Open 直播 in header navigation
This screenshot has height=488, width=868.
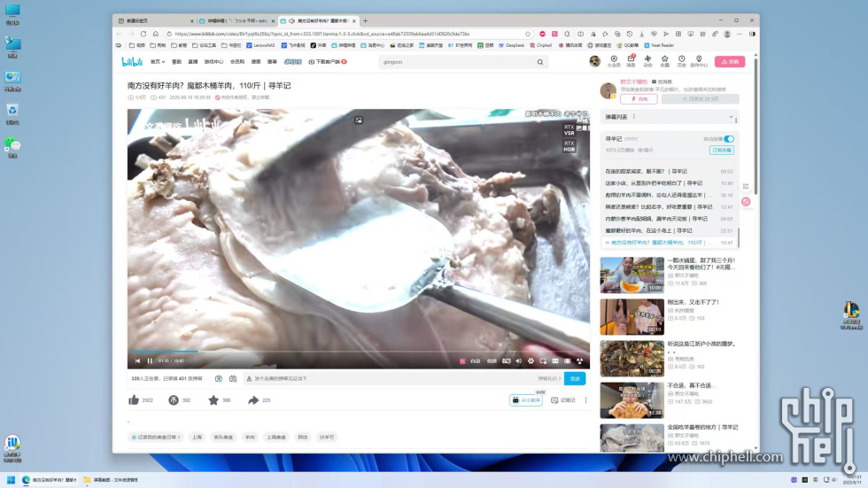pyautogui.click(x=193, y=62)
